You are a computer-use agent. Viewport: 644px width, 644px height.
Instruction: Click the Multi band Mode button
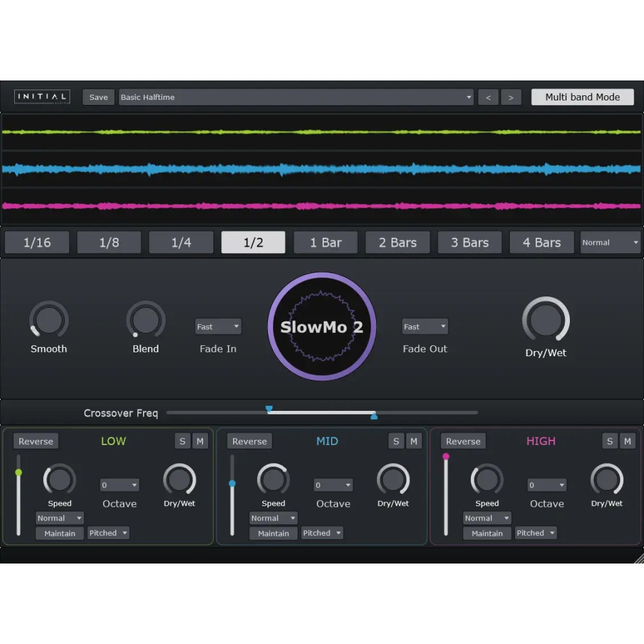582,97
